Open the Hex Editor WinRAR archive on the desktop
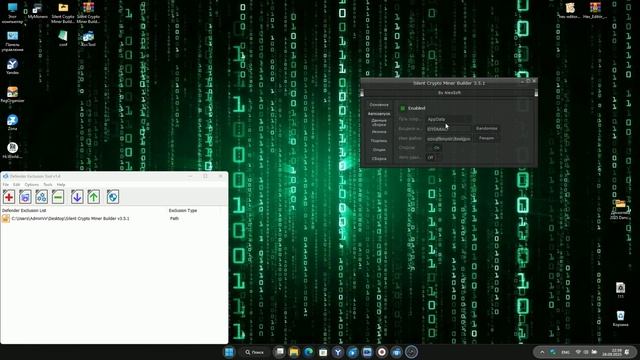The width and height of the screenshot is (640, 360). tap(595, 11)
